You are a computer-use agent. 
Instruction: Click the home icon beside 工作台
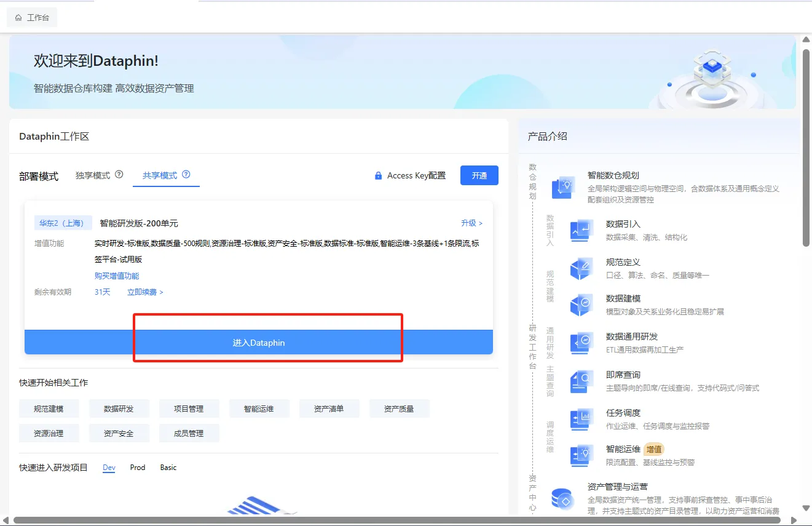[x=18, y=18]
